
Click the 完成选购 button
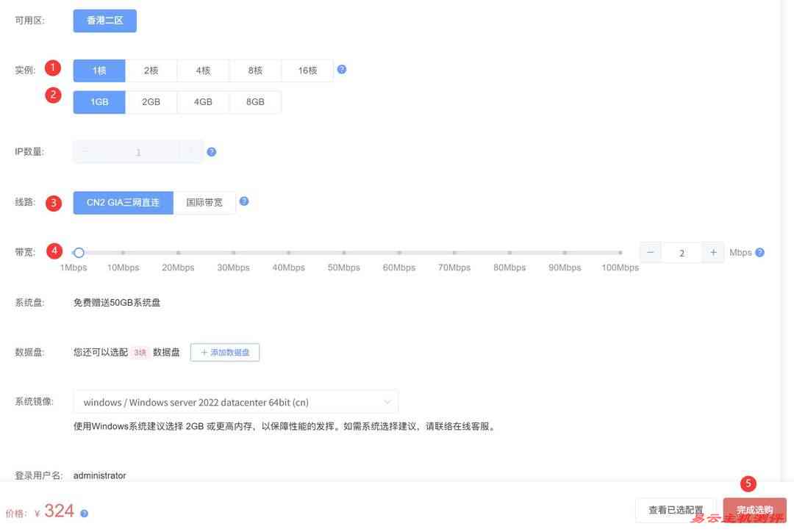[755, 509]
